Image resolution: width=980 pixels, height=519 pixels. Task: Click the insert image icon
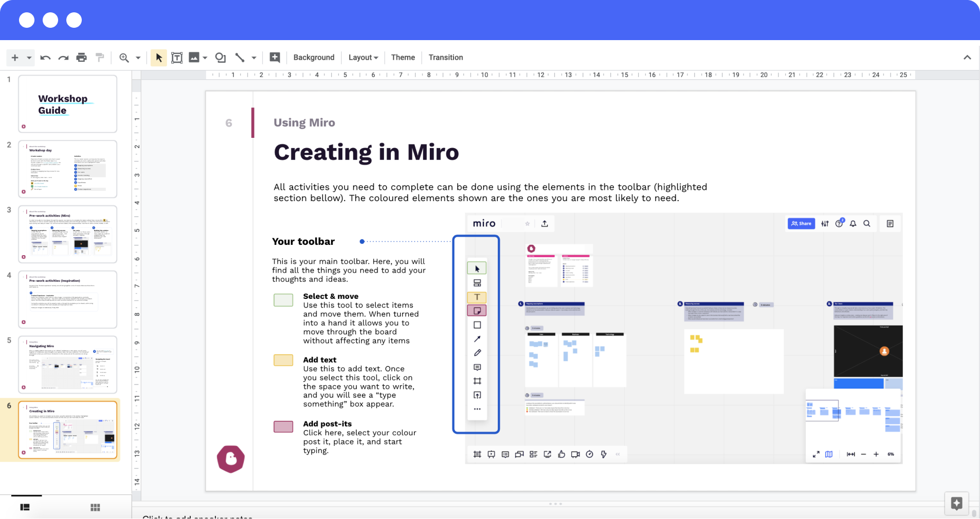194,57
